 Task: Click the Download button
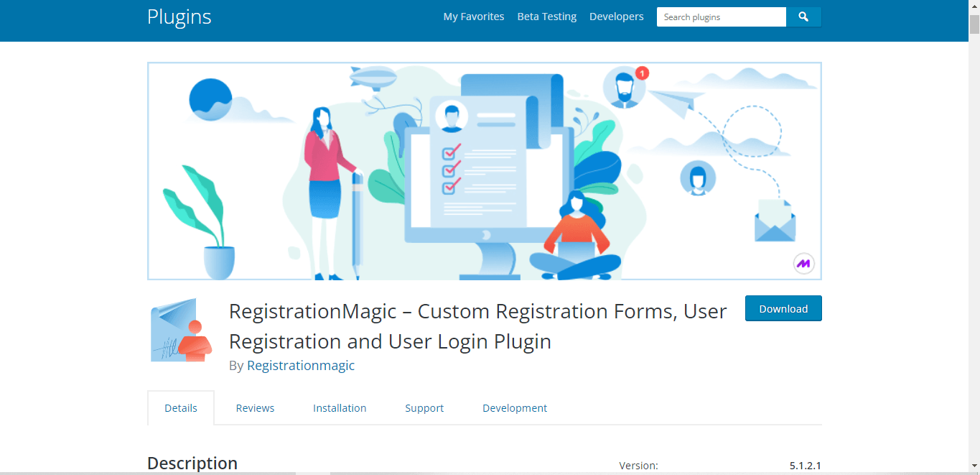(x=783, y=308)
